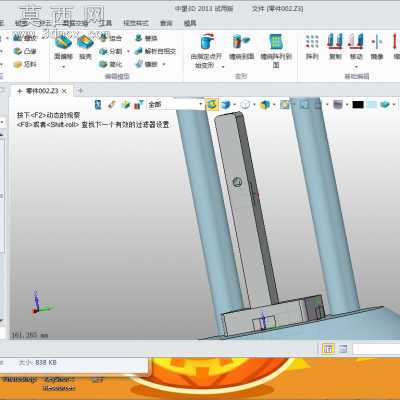Image resolution: width=400 pixels, height=400 pixels.
Task: Click the green cube icon in the view toolbar
Action: (125, 105)
